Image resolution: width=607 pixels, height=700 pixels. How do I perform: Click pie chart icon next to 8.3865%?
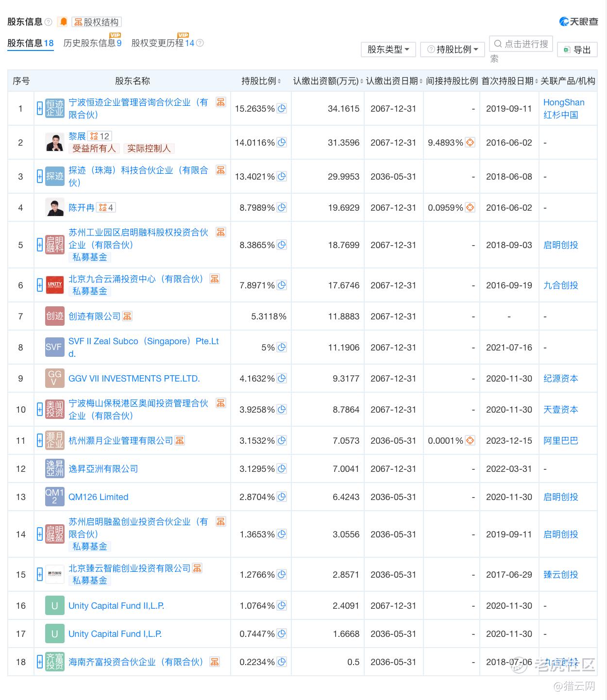pos(282,245)
